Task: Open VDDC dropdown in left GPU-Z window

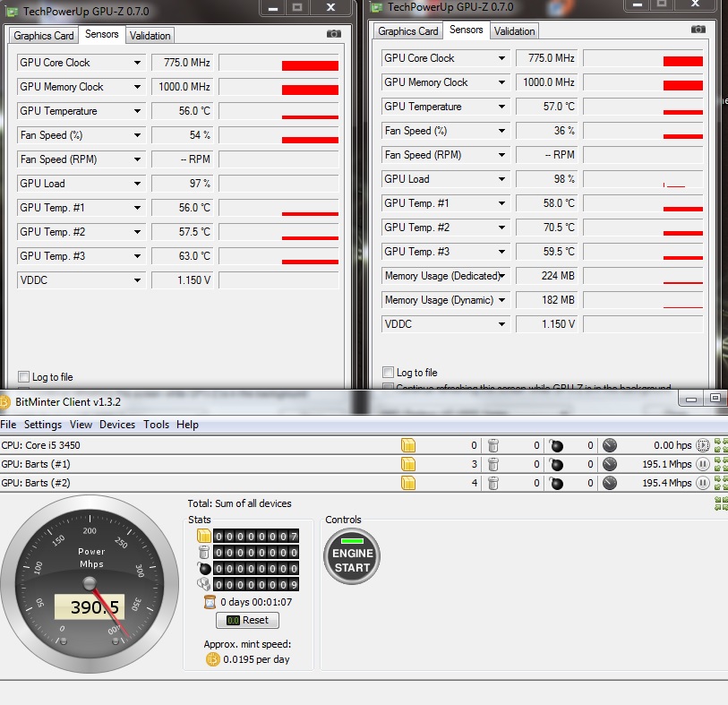Action: (x=137, y=280)
